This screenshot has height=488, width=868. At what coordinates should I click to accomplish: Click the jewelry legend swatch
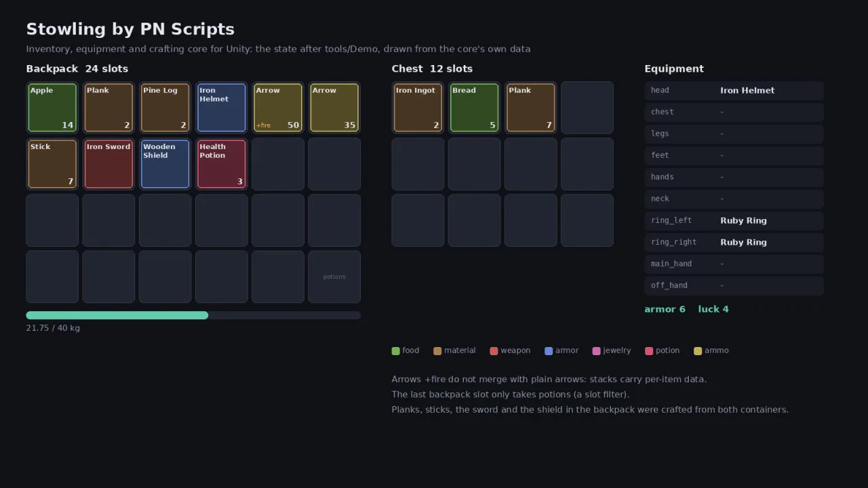(x=597, y=351)
